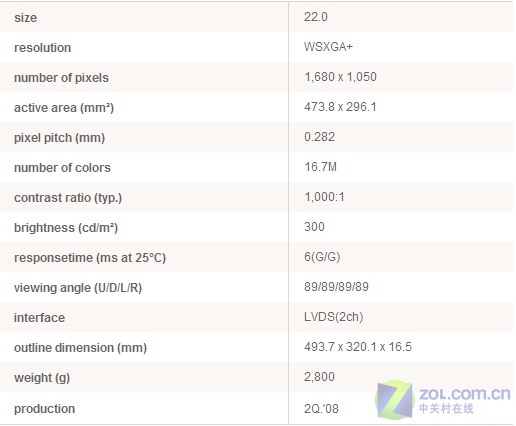Select the contrast ratio (typ.) label
This screenshot has width=516, height=426.
coord(68,198)
